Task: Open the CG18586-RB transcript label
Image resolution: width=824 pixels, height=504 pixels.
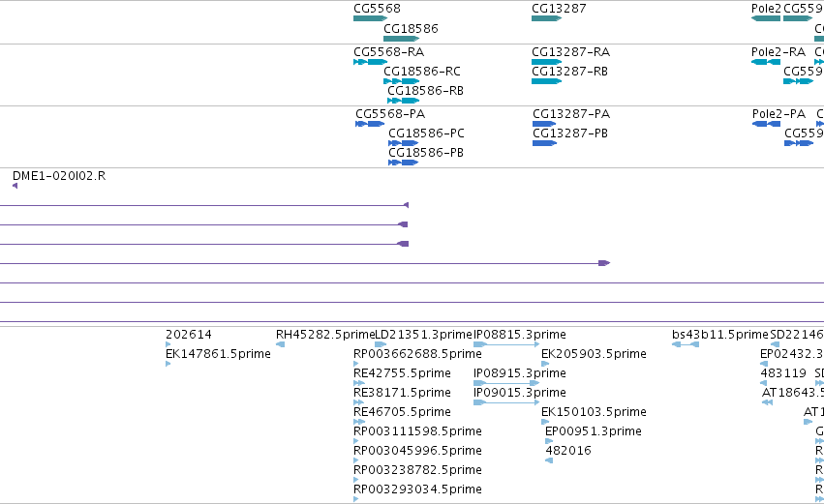Action: pos(426,91)
